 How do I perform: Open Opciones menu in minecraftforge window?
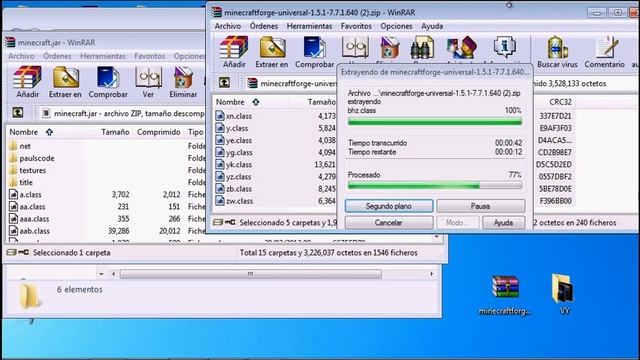[x=396, y=26]
